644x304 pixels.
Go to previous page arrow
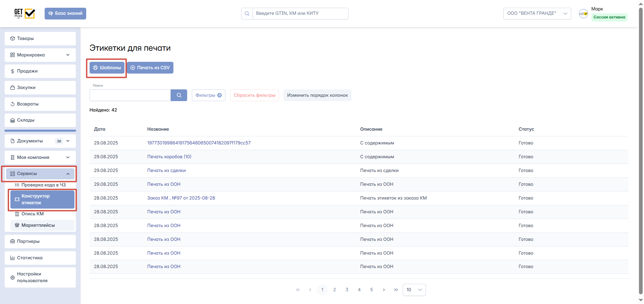click(x=310, y=290)
